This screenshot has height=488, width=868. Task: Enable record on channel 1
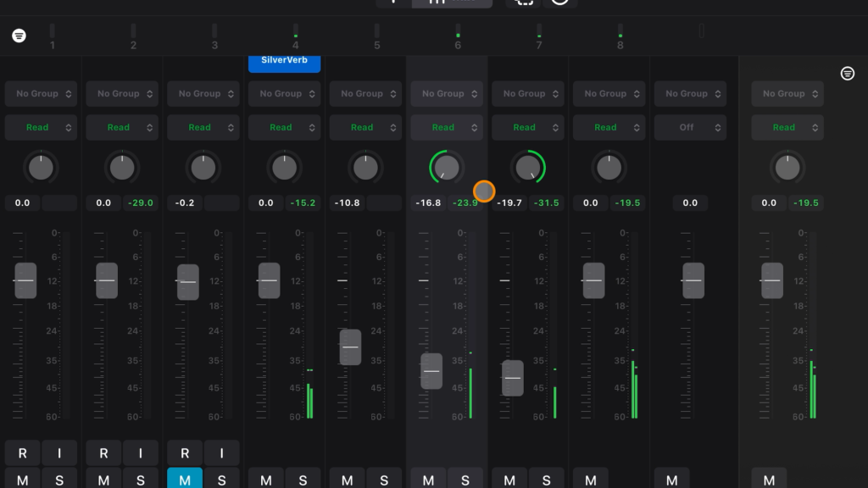point(23,453)
